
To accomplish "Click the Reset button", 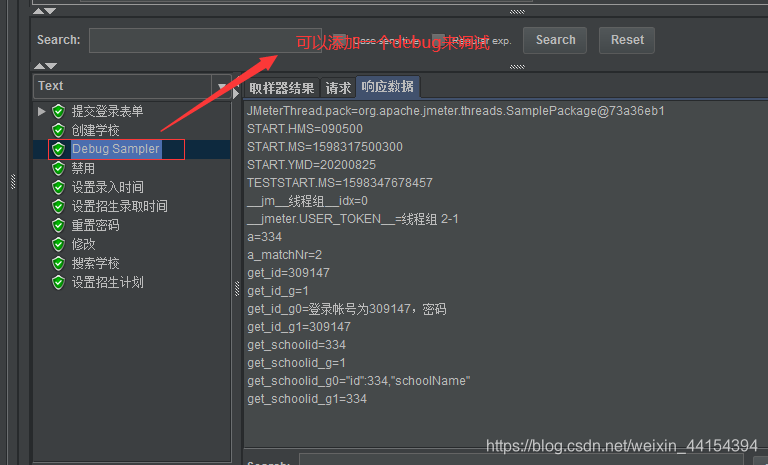I will (x=627, y=40).
